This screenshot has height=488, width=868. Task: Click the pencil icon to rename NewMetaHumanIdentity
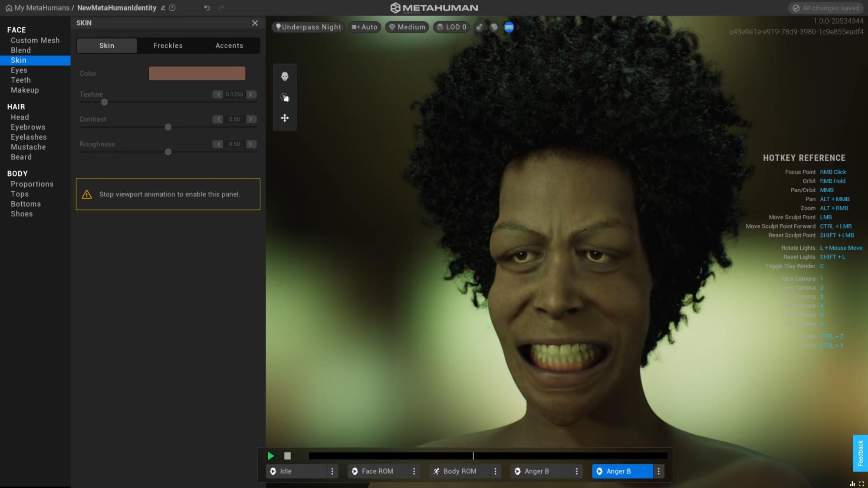point(163,8)
